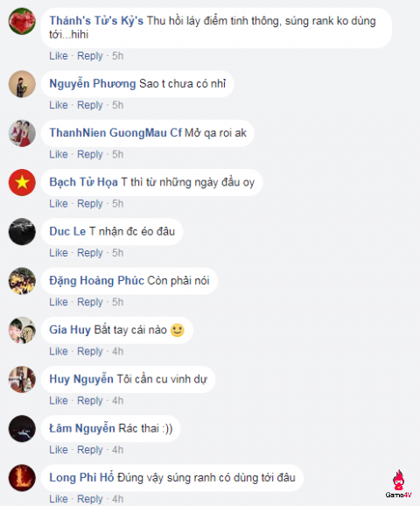The image size is (420, 506).
Task: Open Duc Le's dark avatar
Action: pyautogui.click(x=22, y=231)
